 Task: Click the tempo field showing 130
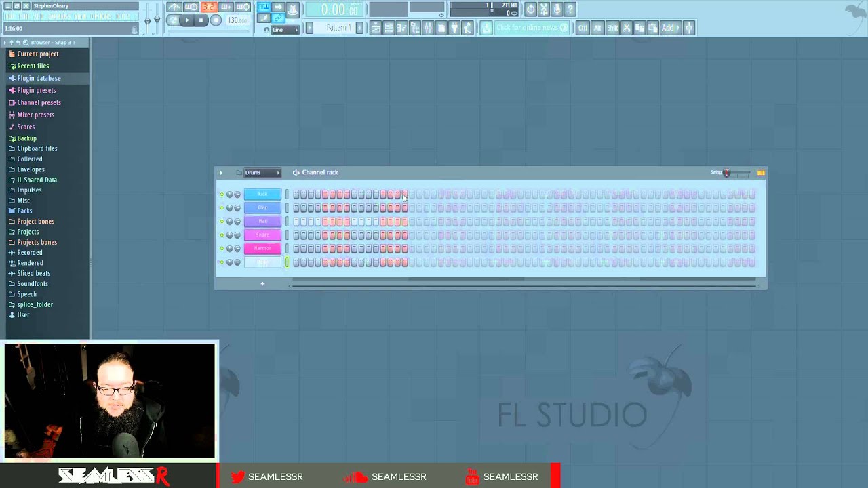point(237,20)
